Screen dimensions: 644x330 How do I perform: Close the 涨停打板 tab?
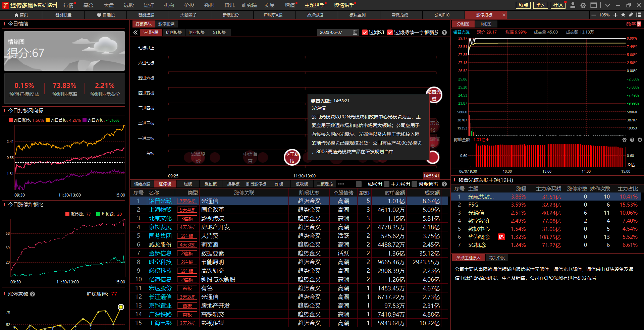pos(504,15)
